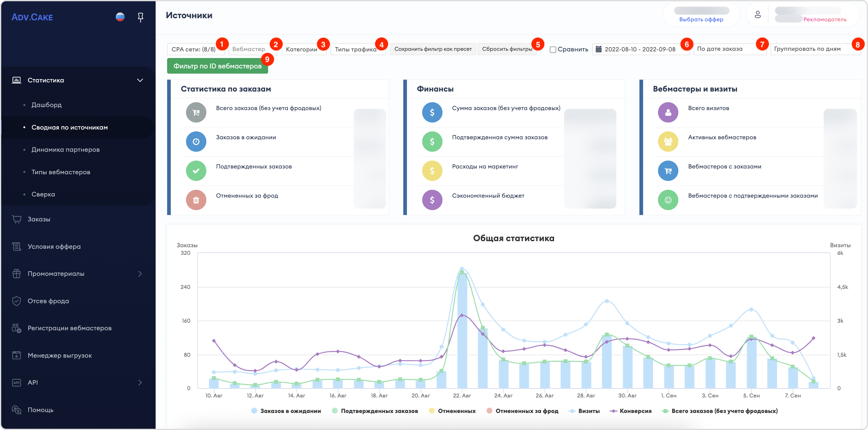Click the green dollar icon for Подтвержденная сумма
868x430 pixels.
(x=432, y=142)
